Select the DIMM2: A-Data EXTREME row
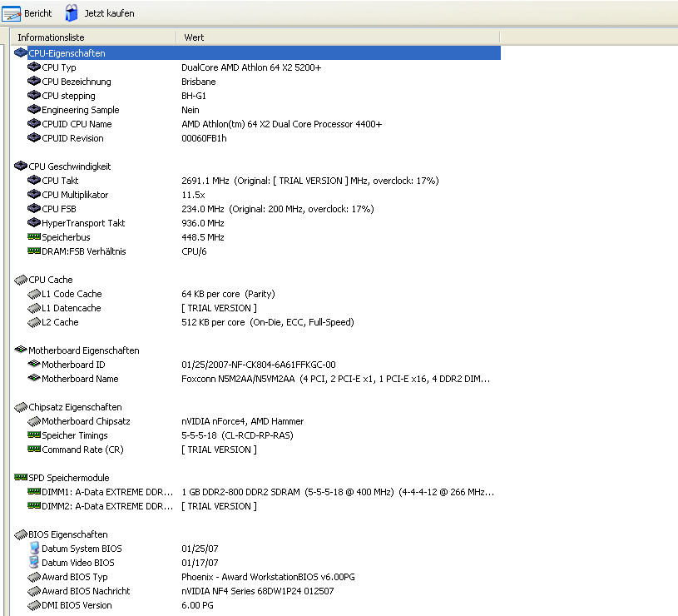This screenshot has height=616, width=678. [x=107, y=506]
